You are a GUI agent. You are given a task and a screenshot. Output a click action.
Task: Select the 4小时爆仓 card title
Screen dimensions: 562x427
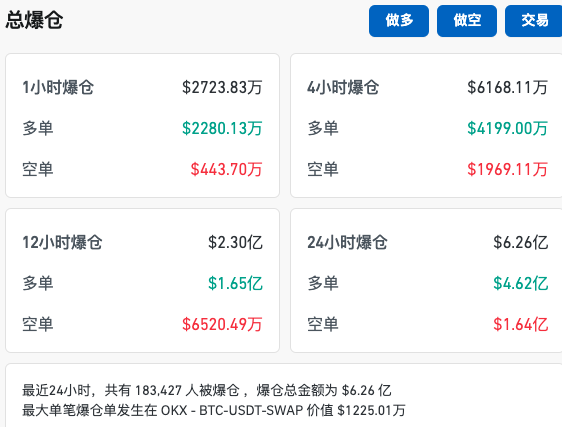(343, 87)
